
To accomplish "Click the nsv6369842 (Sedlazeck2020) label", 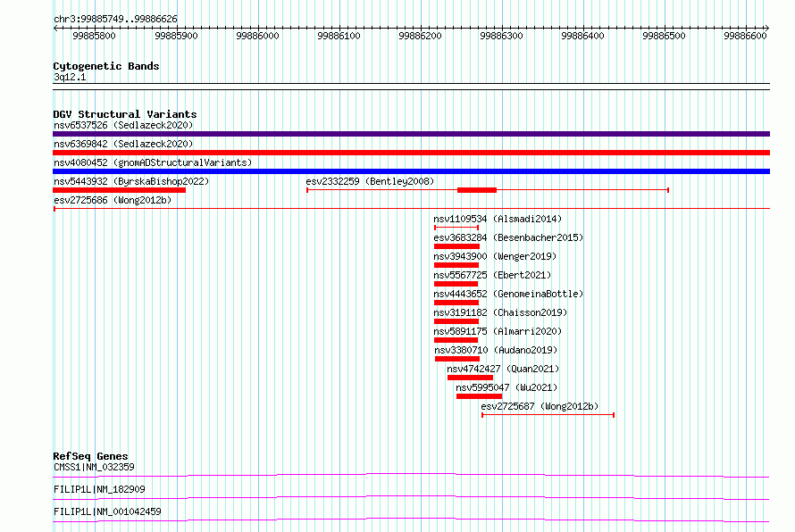I will [123, 144].
